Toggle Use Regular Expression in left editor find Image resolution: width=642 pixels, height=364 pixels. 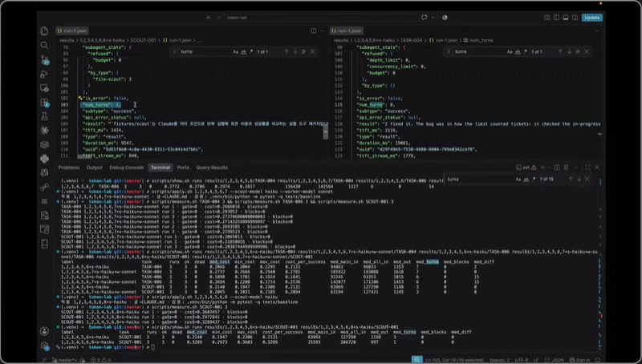tap(251, 51)
